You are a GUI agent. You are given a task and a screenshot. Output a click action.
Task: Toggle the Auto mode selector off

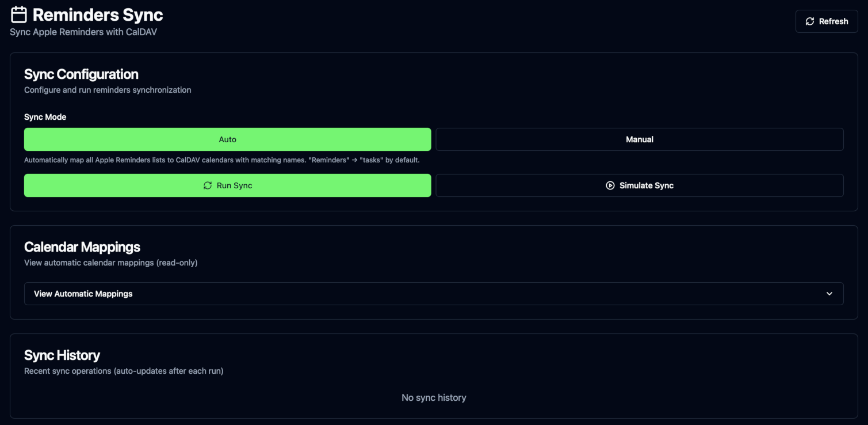point(227,139)
